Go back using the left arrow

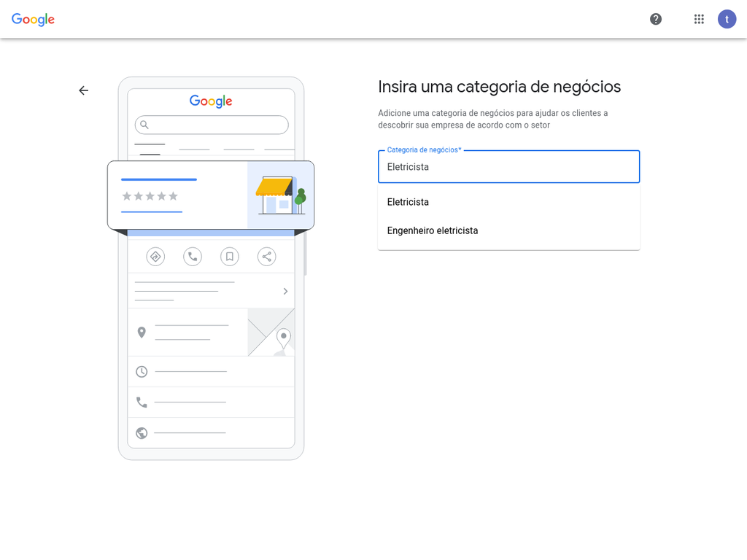click(84, 90)
